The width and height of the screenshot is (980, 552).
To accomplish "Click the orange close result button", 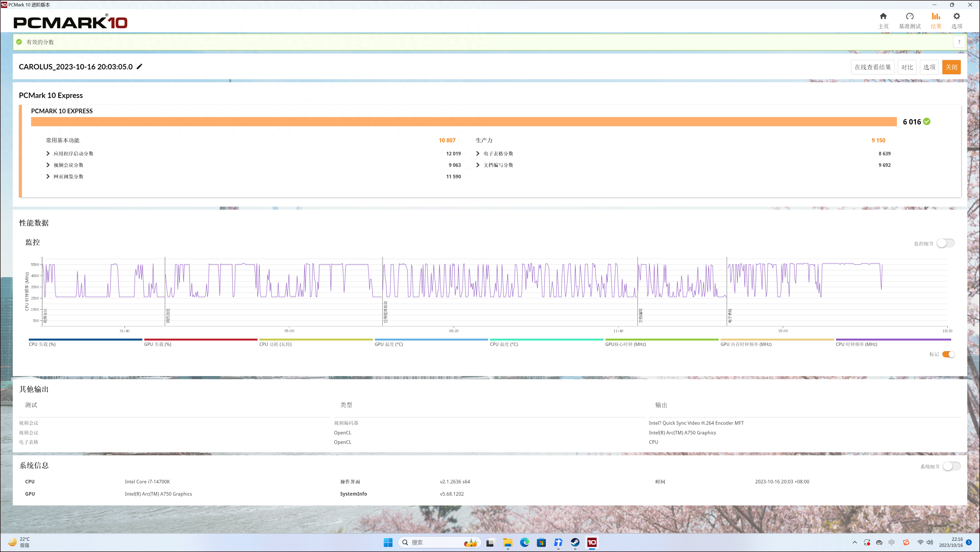I will click(x=951, y=67).
